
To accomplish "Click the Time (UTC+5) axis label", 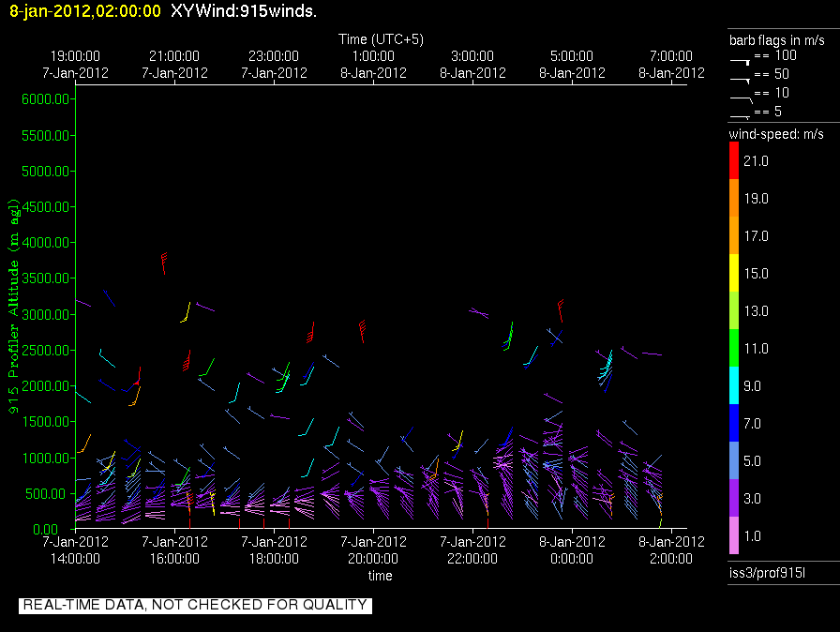I will coord(381,39).
